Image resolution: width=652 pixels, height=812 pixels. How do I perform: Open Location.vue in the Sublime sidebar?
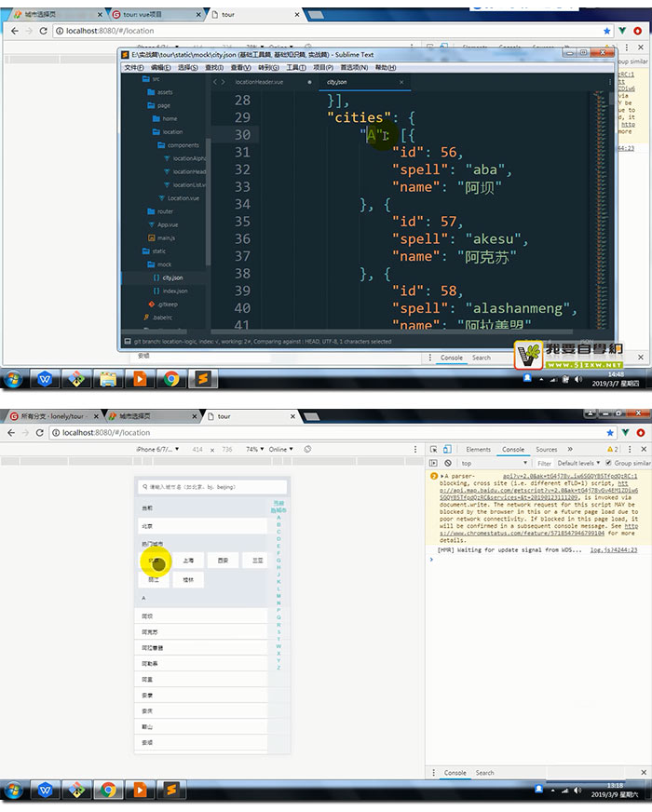pos(179,198)
